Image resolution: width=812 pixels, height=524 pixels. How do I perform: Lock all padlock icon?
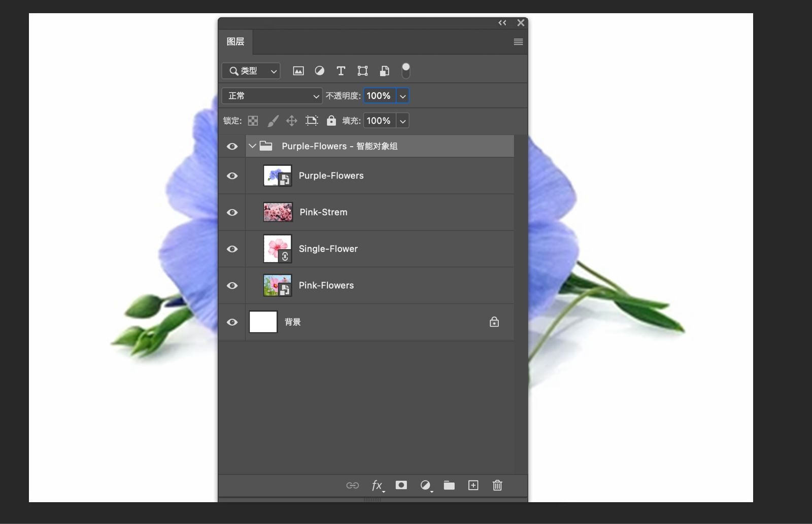331,120
